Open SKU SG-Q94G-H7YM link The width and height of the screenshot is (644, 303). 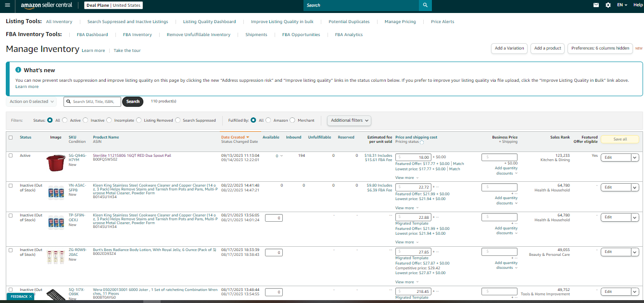click(x=77, y=158)
